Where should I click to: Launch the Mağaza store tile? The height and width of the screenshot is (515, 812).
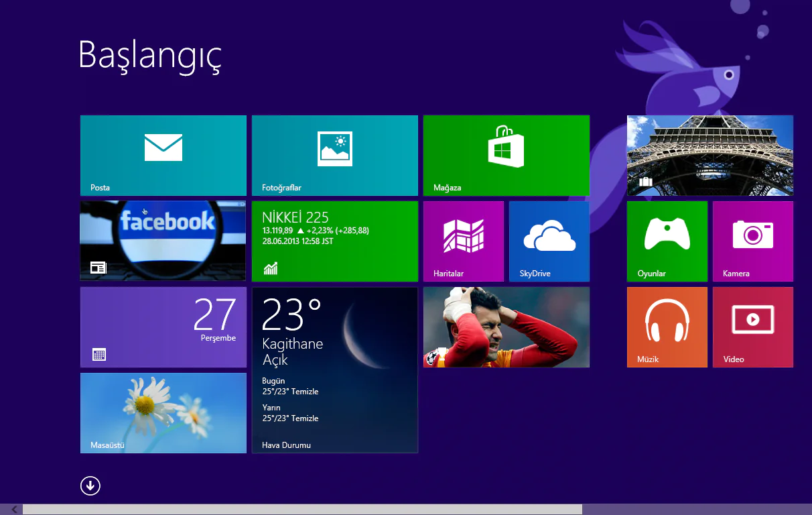tap(506, 155)
